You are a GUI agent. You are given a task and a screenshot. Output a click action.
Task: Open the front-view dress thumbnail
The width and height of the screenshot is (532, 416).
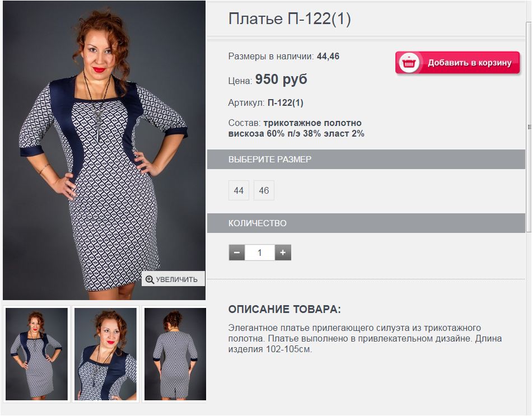coord(36,354)
